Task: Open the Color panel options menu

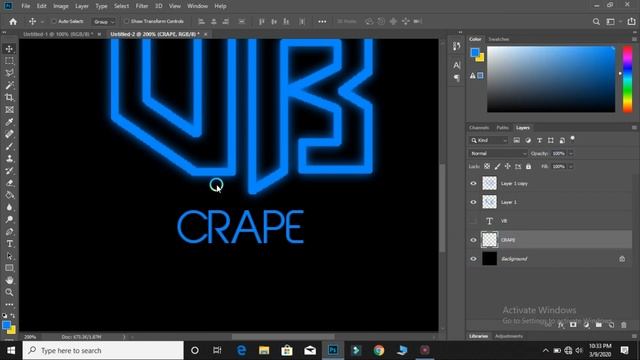Action: (x=634, y=39)
